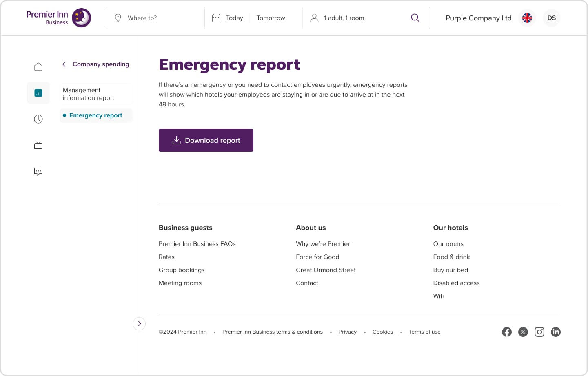The width and height of the screenshot is (588, 376).
Task: Click the guest person icon
Action: point(314,18)
